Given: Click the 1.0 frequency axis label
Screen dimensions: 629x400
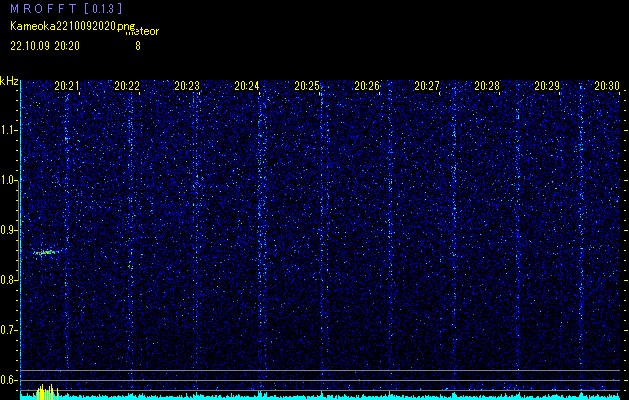Looking at the screenshot, I should [9, 180].
